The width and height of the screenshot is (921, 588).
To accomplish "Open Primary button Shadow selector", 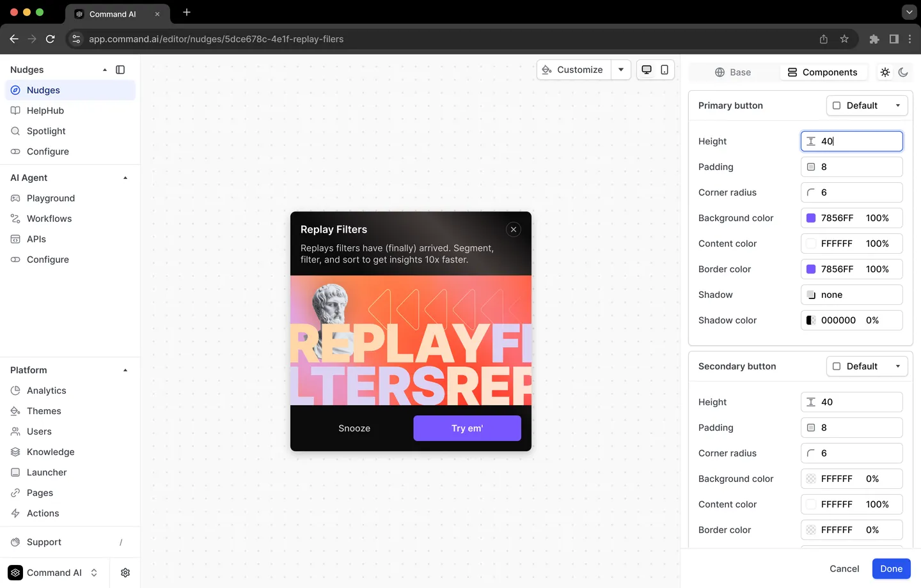I will [852, 295].
